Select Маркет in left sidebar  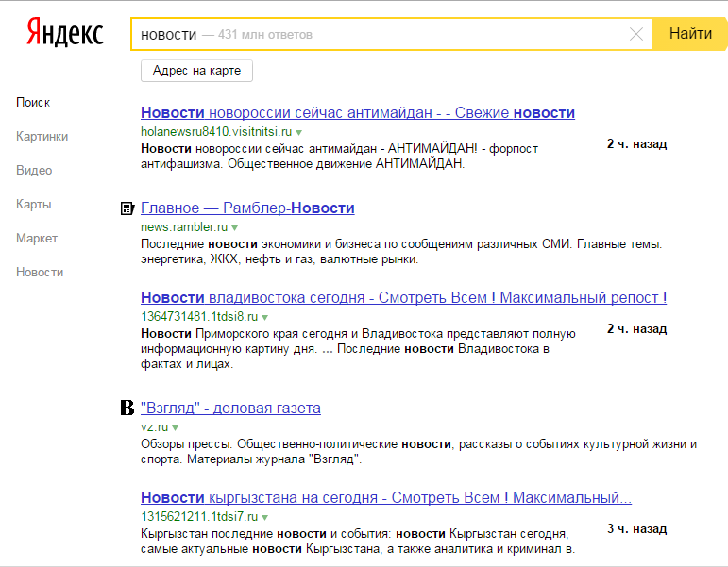coord(37,238)
